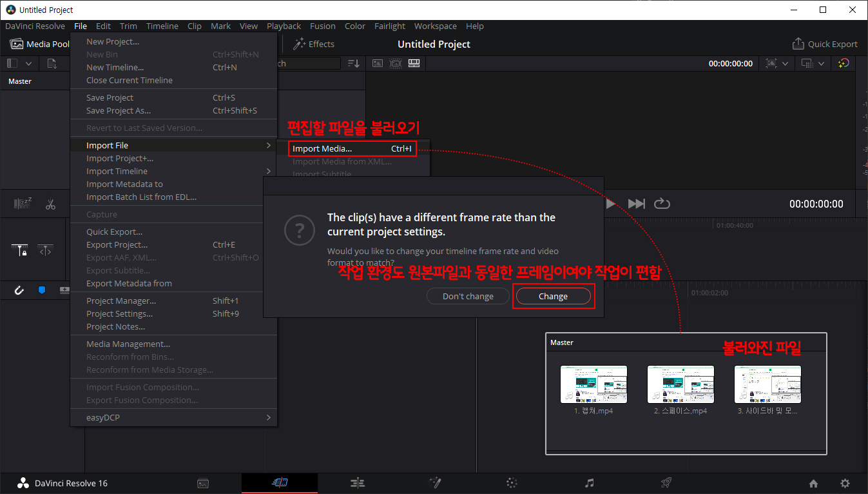
Task: Open the Workspace menu
Action: [436, 26]
